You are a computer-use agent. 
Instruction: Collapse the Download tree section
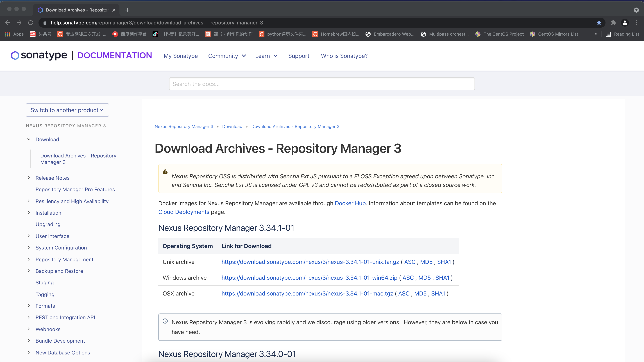click(29, 139)
